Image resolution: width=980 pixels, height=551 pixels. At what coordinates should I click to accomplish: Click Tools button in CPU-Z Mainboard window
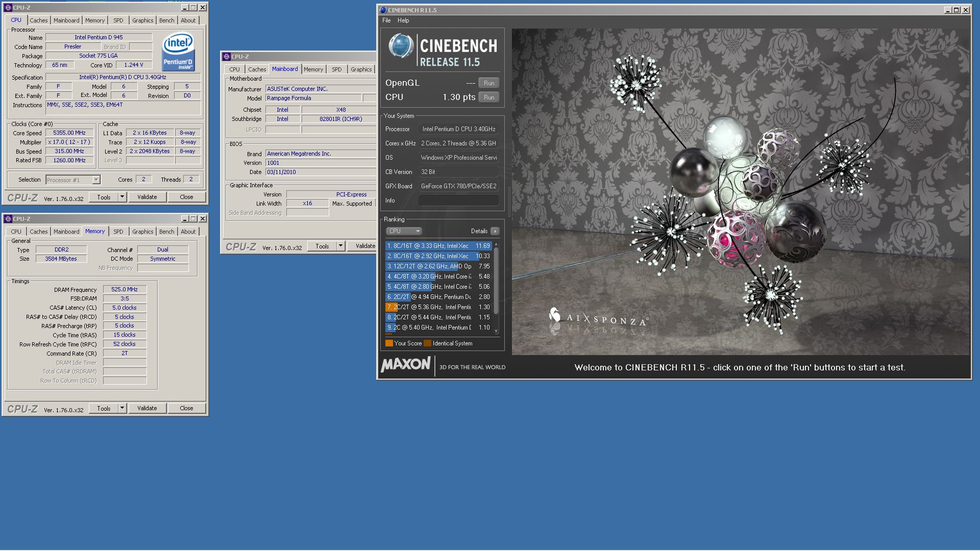(322, 246)
